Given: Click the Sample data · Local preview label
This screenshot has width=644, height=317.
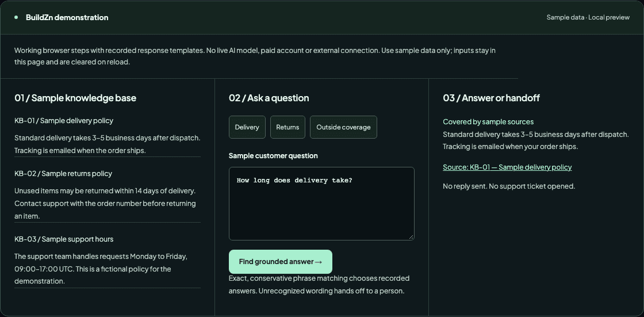Looking at the screenshot, I should 588,17.
